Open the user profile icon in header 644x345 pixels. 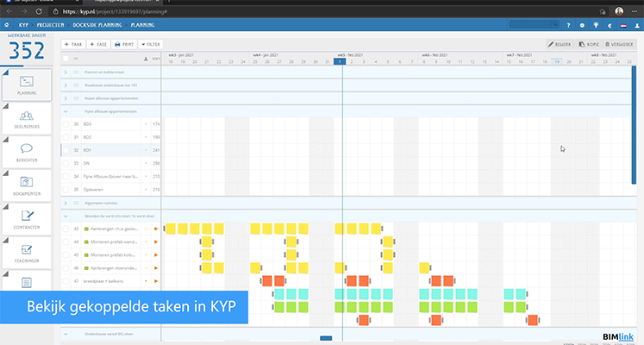point(637,25)
